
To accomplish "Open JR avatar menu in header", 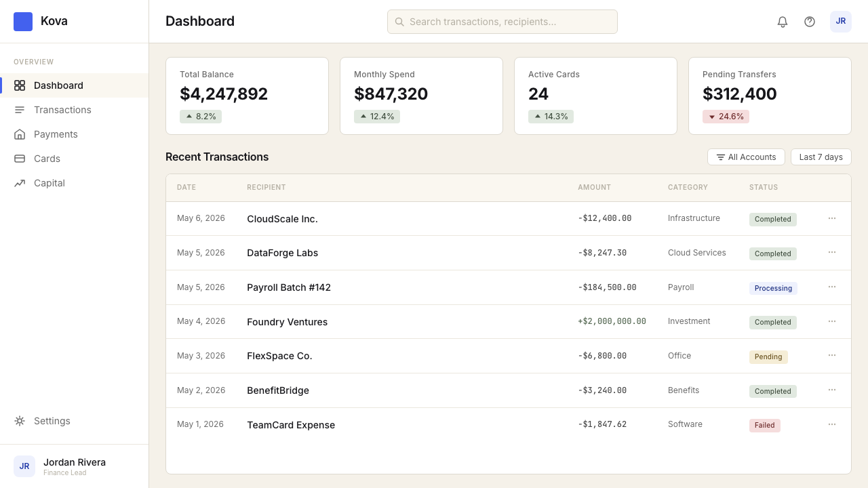I will (x=841, y=22).
